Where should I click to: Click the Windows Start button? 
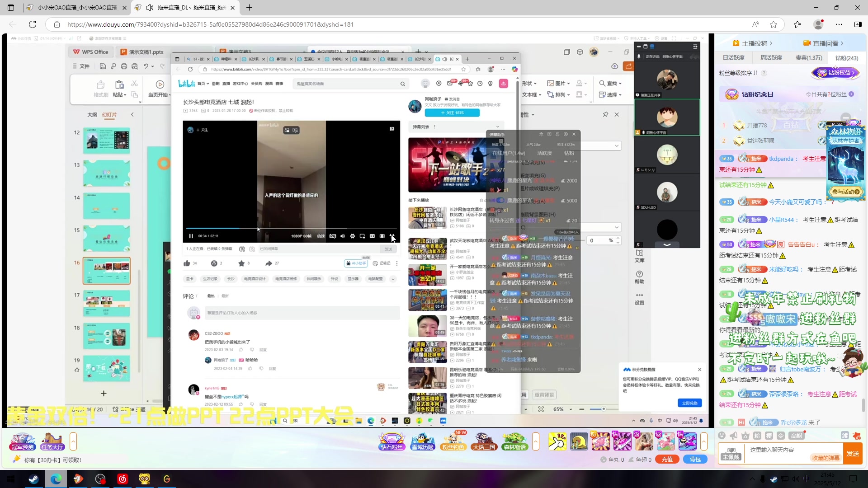pos(11,479)
